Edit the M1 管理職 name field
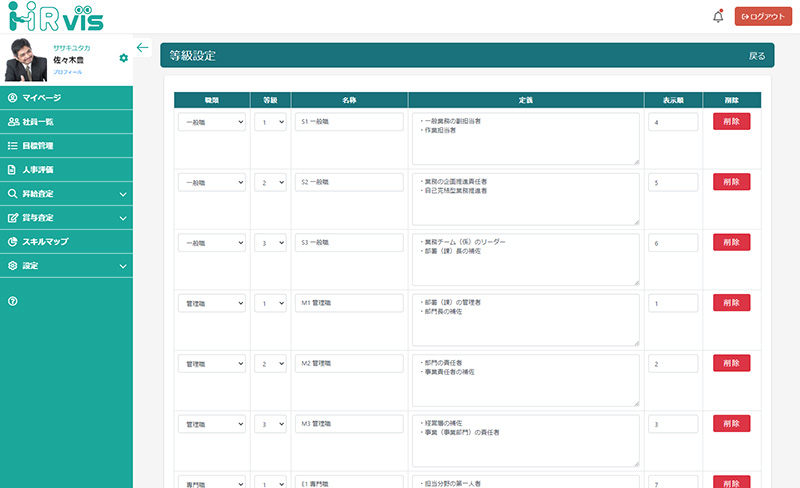Image resolution: width=800 pixels, height=488 pixels. (x=349, y=303)
